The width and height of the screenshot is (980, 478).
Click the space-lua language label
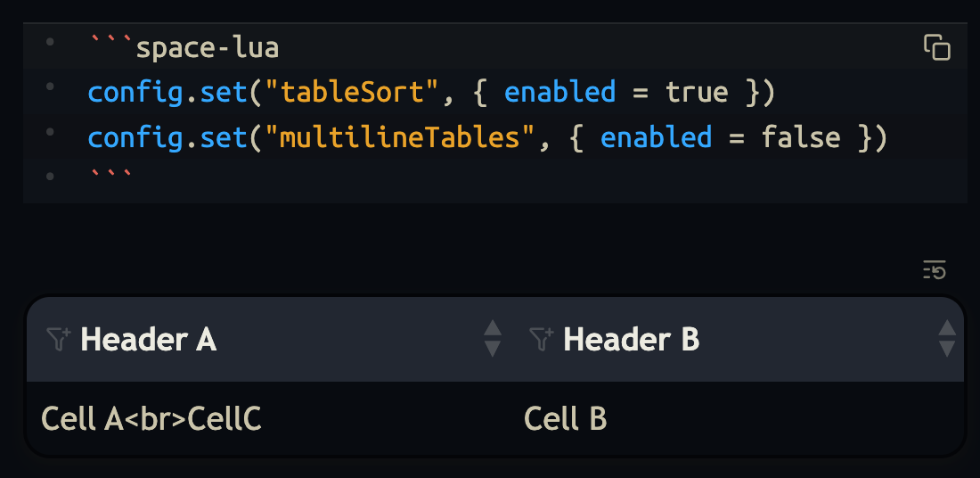coord(207,47)
